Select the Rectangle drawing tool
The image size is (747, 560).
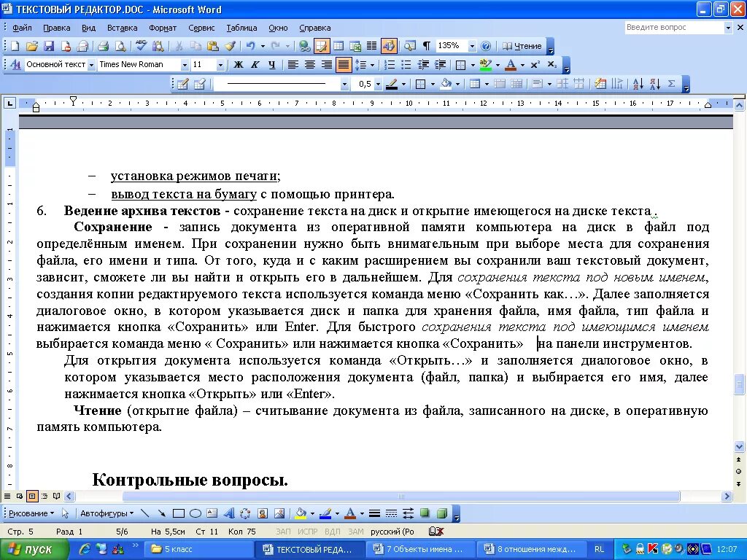point(179,513)
